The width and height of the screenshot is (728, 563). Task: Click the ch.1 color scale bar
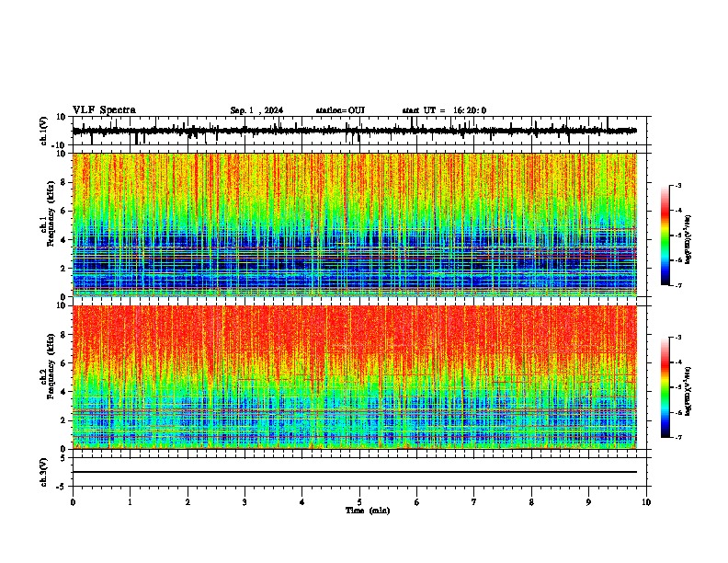coord(665,236)
